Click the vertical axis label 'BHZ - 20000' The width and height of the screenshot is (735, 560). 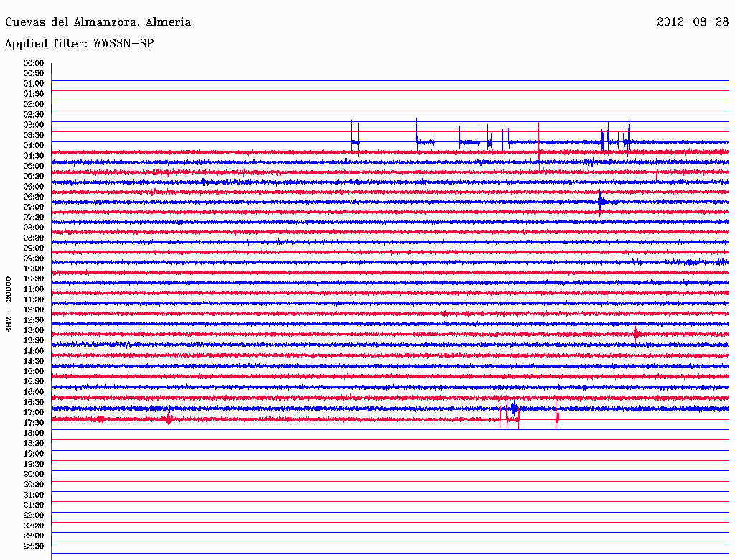click(9, 305)
